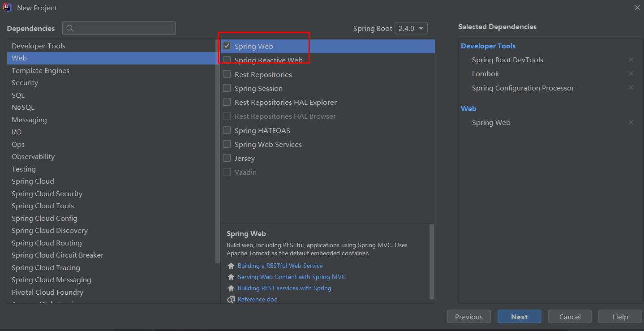Open the Spring Cloud category

tap(111, 181)
